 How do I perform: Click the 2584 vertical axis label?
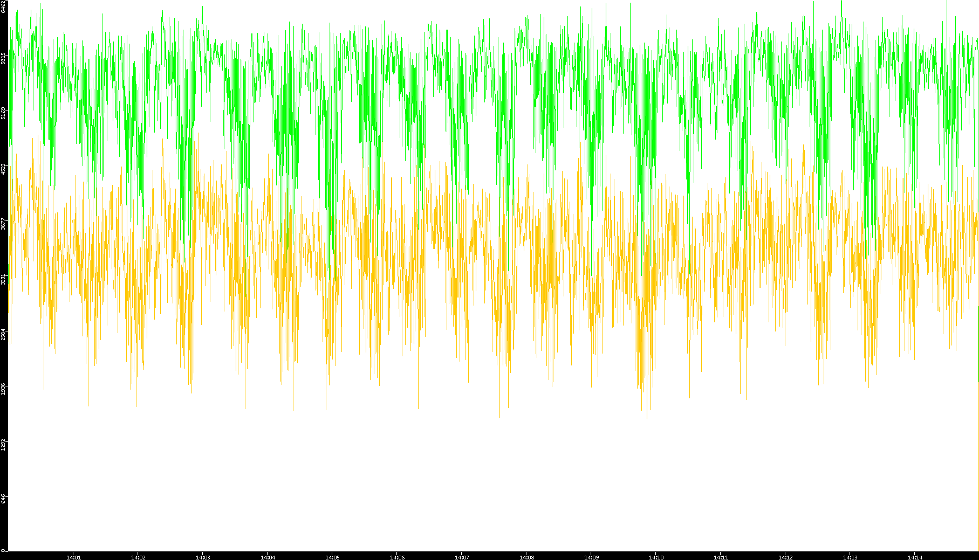4,334
